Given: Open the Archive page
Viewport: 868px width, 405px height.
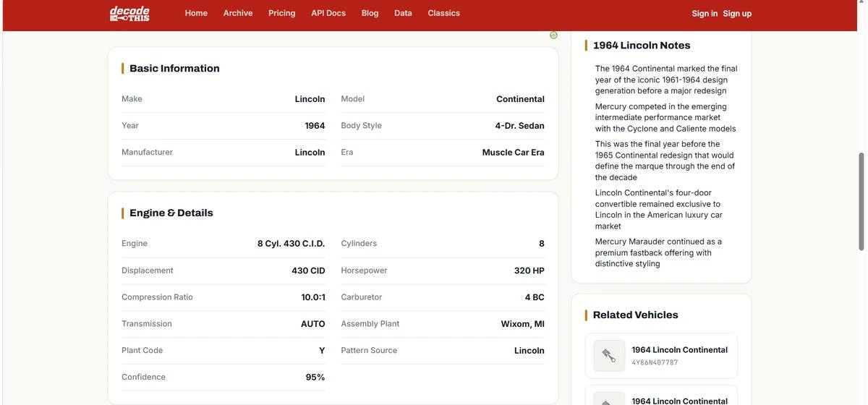Looking at the screenshot, I should click(238, 13).
